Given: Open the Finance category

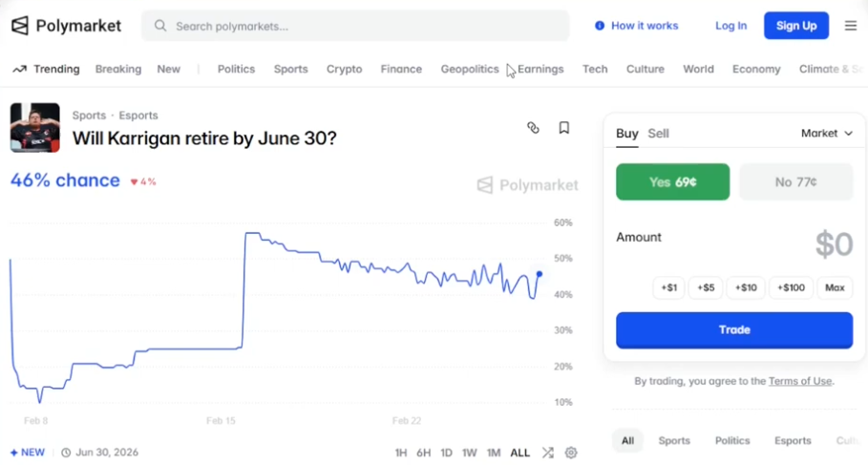Looking at the screenshot, I should tap(401, 69).
